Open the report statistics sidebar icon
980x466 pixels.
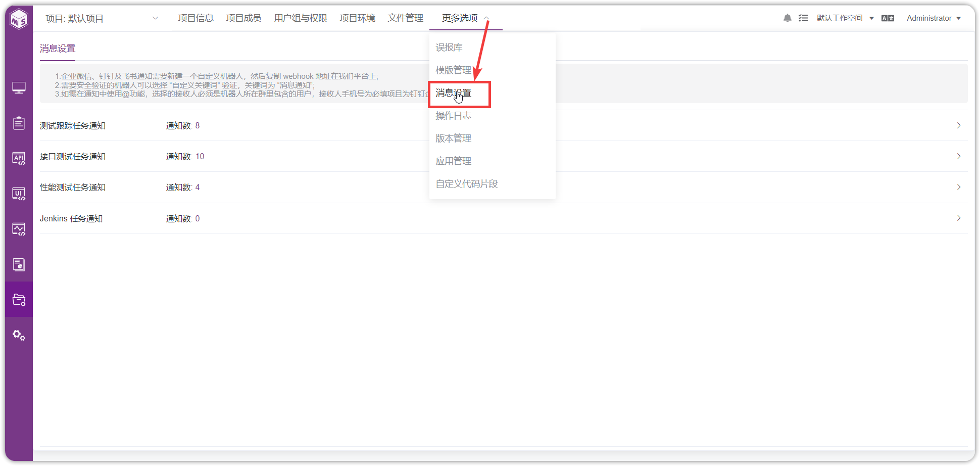19,264
